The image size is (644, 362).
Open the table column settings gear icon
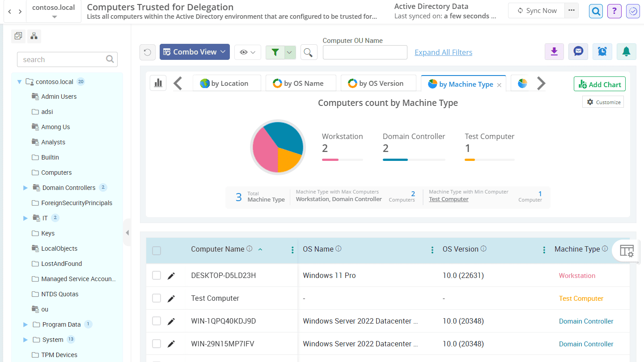626,251
